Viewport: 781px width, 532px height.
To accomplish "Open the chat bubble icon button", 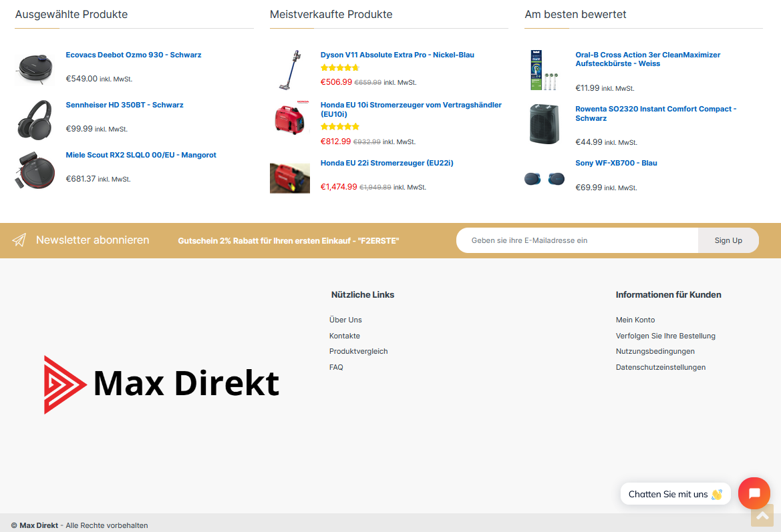I will pos(754,493).
